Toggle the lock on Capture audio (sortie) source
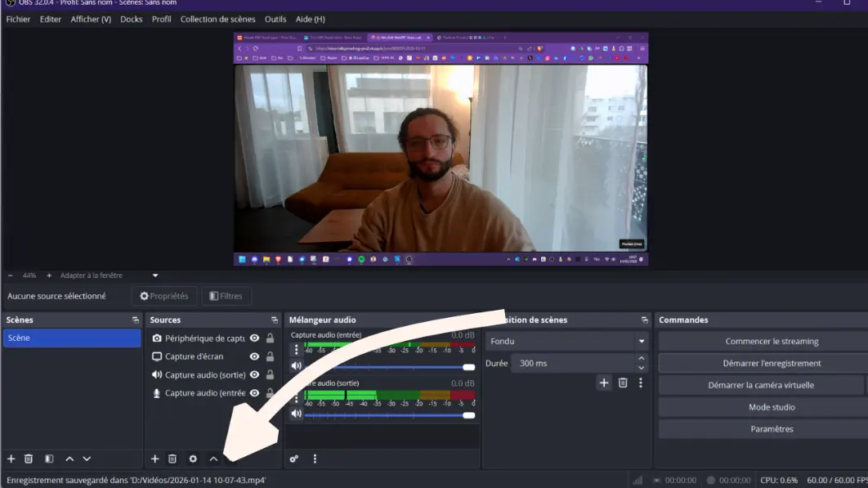This screenshot has width=868, height=488. tap(270, 375)
